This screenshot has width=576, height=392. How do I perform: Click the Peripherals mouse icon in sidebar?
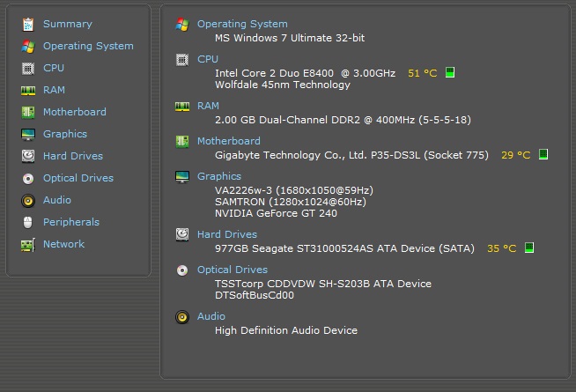(28, 222)
